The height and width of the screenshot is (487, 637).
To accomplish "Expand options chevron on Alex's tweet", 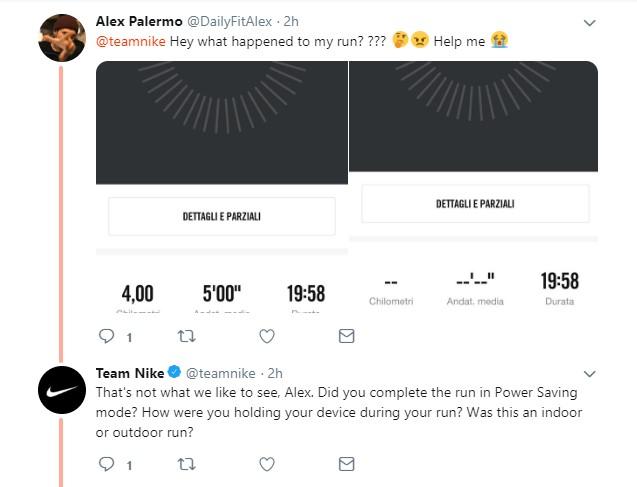I will pos(589,23).
